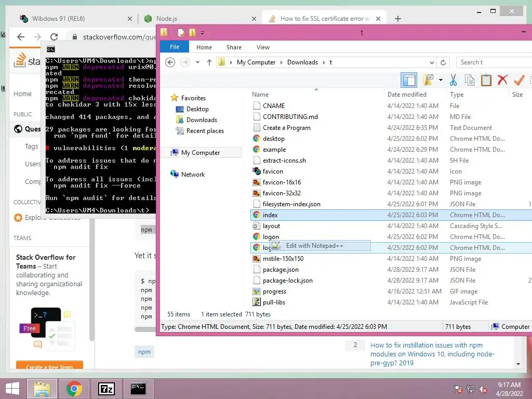
Task: Open a new Chrome tab
Action: (x=397, y=19)
